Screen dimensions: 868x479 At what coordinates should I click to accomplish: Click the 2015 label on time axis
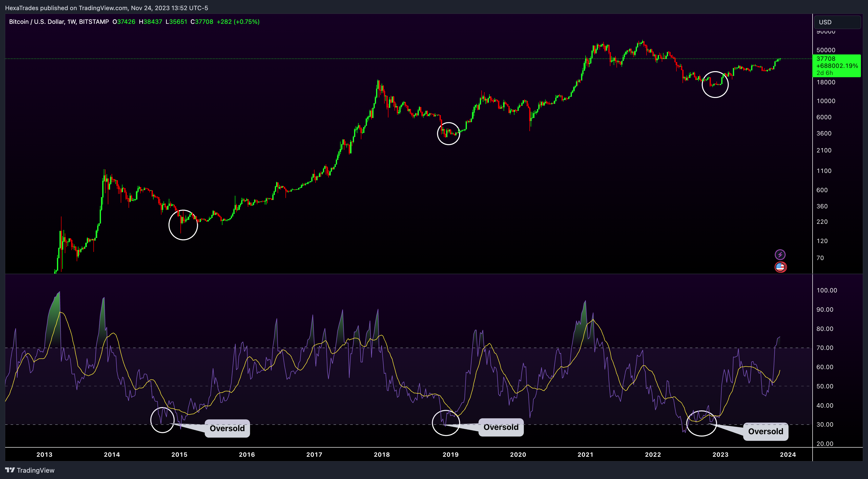179,454
